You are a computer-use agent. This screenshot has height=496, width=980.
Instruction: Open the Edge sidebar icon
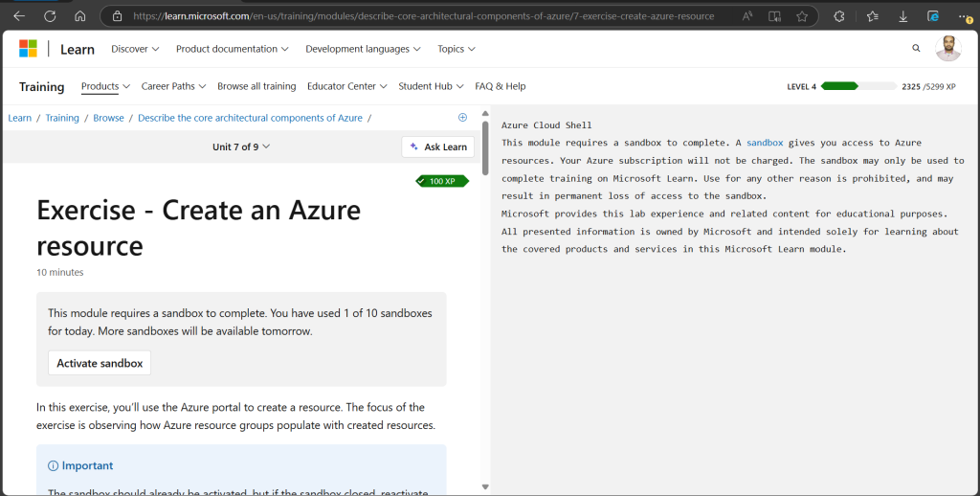(933, 17)
